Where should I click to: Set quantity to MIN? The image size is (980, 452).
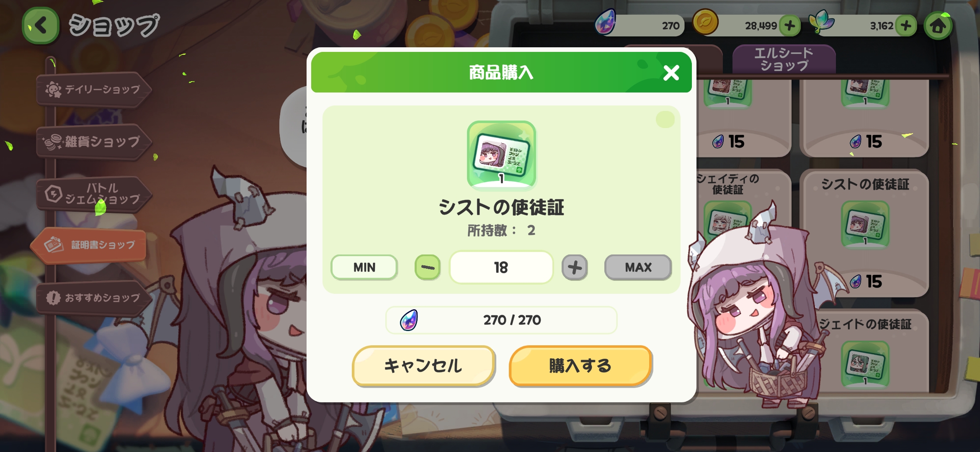click(x=364, y=267)
